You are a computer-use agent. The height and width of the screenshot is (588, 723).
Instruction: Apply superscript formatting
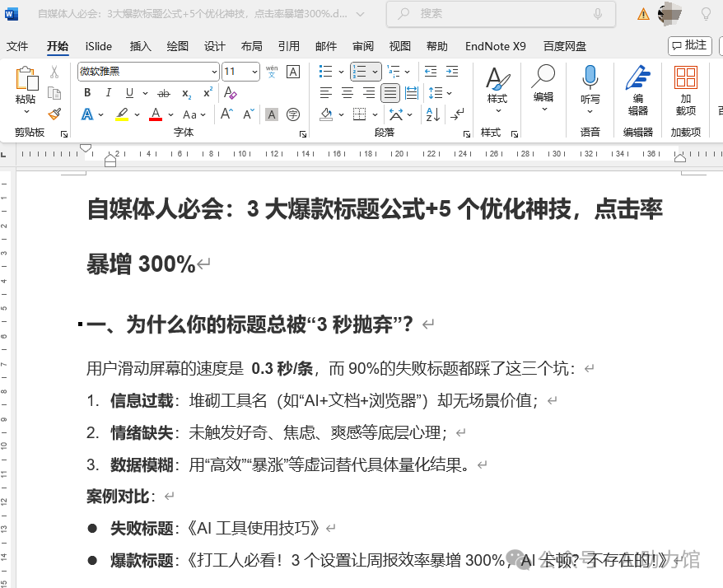[x=208, y=91]
